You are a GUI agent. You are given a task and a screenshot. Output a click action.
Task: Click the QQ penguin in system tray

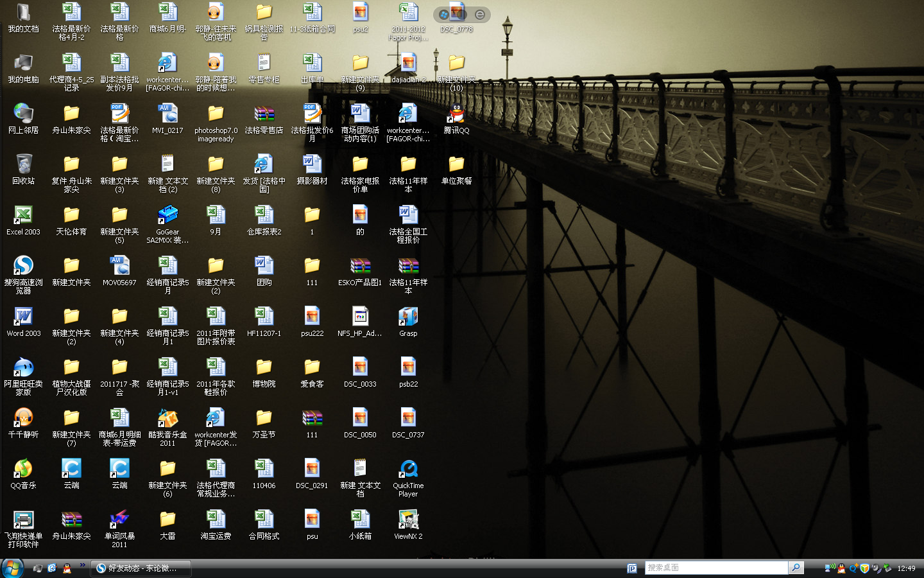click(x=841, y=568)
